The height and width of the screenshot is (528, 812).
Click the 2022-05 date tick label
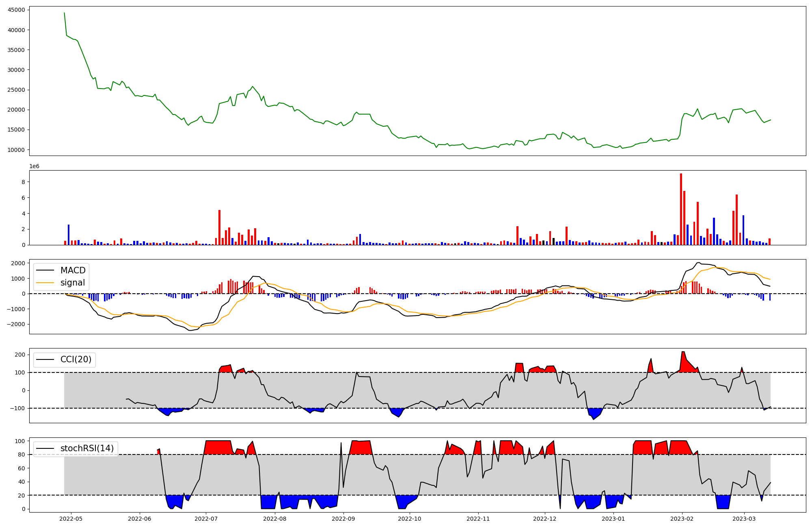click(71, 518)
